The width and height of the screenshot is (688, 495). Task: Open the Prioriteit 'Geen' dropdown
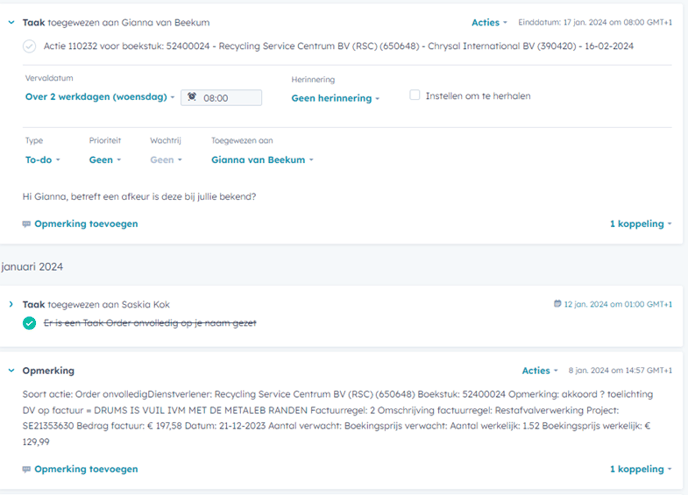(105, 160)
